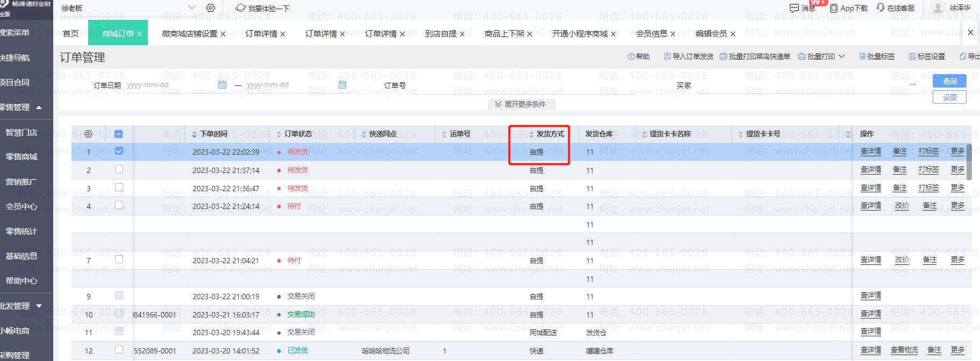Open 更多 menu for row 7
Image resolution: width=980 pixels, height=361 pixels.
click(x=957, y=260)
